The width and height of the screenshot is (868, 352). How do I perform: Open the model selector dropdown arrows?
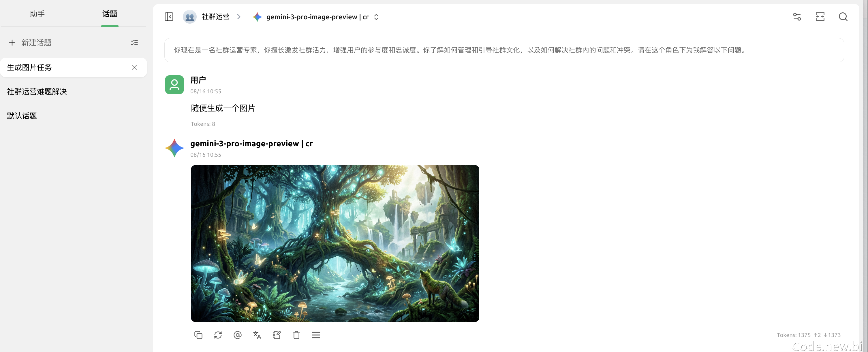tap(376, 17)
